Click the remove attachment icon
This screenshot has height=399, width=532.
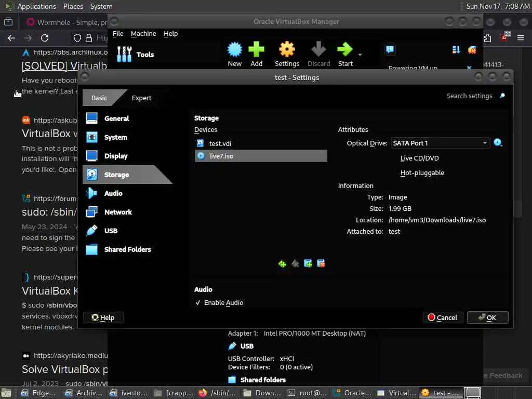[x=321, y=263]
